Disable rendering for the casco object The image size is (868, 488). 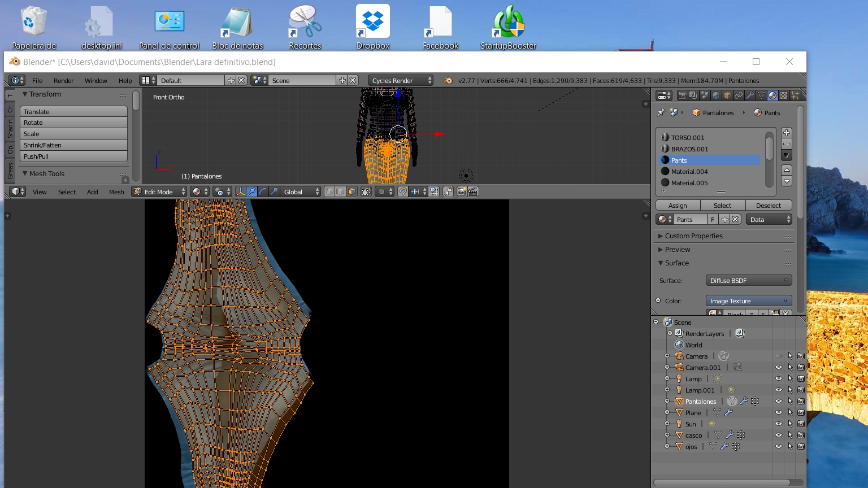[x=801, y=435]
